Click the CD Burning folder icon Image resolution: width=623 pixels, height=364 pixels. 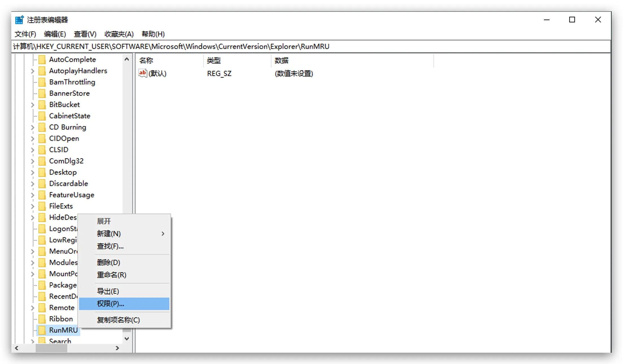[x=42, y=127]
